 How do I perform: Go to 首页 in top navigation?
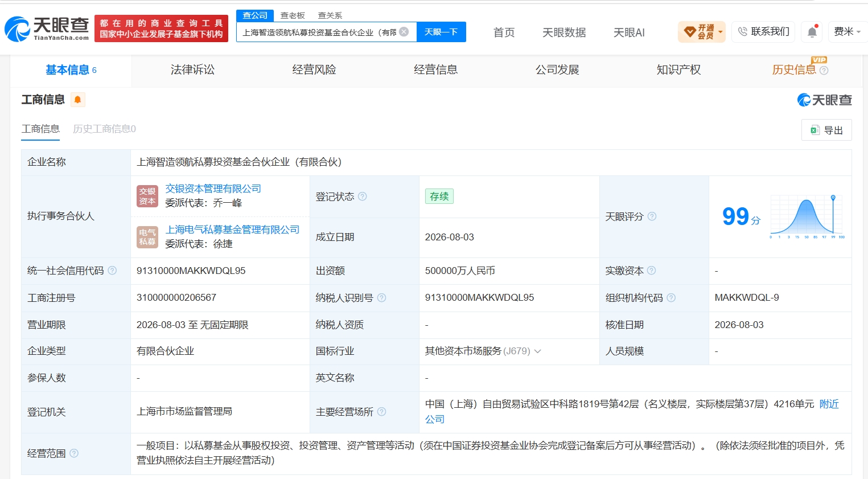tap(504, 32)
